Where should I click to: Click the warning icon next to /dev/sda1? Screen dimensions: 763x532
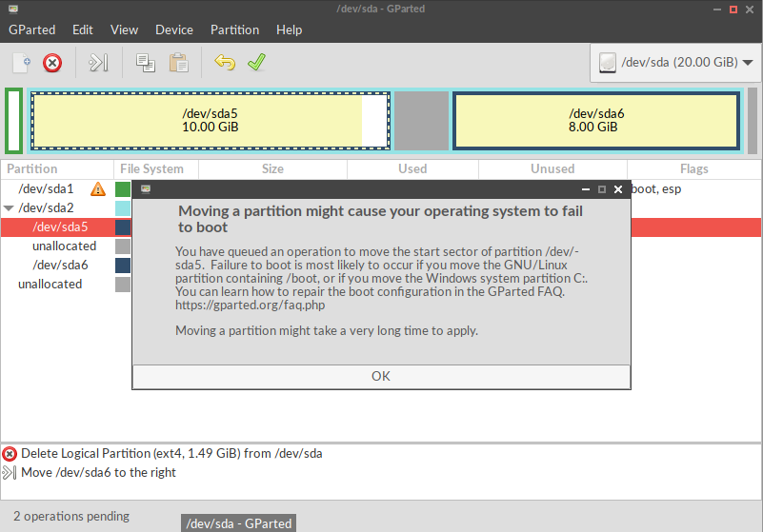click(97, 189)
